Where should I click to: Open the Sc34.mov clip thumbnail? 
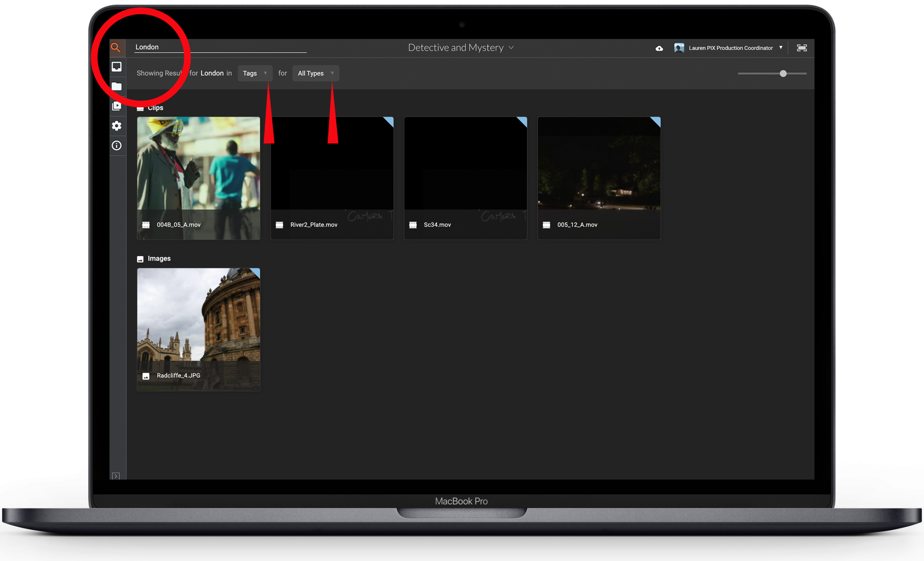click(465, 178)
